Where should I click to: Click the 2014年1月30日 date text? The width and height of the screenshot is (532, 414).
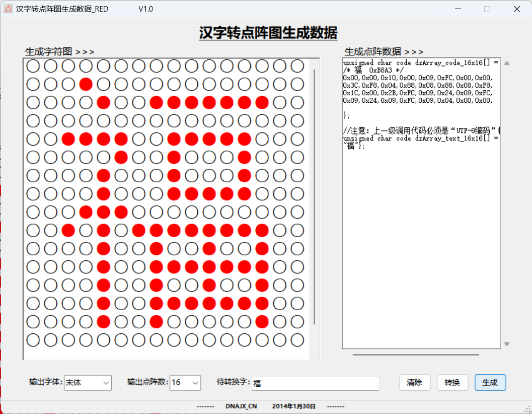[x=294, y=406]
